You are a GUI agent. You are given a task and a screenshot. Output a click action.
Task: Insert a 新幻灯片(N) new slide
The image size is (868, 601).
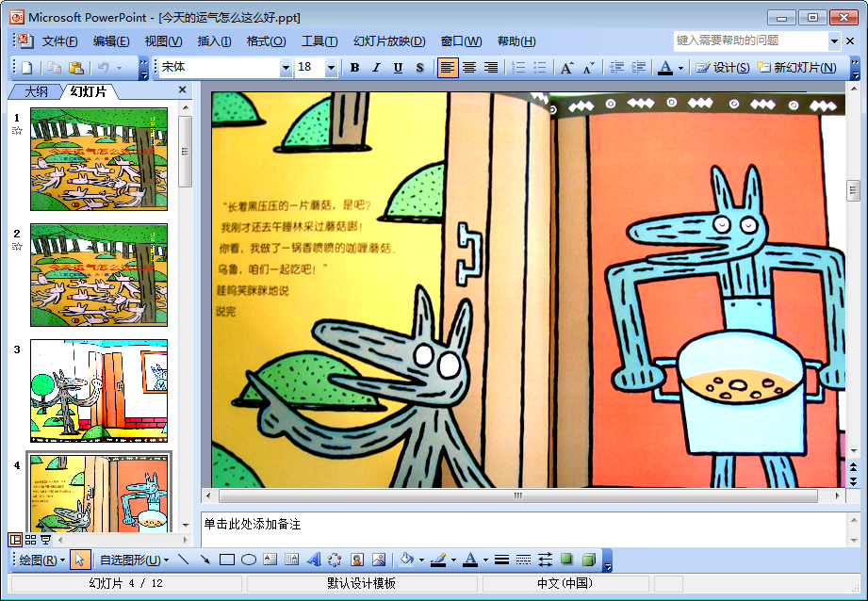[796, 68]
